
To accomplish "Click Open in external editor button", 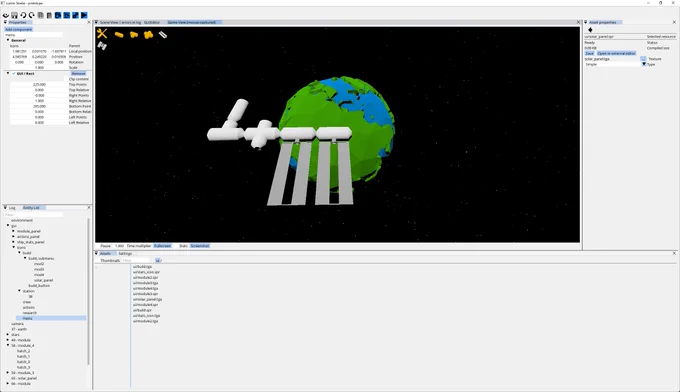I will tap(616, 53).
